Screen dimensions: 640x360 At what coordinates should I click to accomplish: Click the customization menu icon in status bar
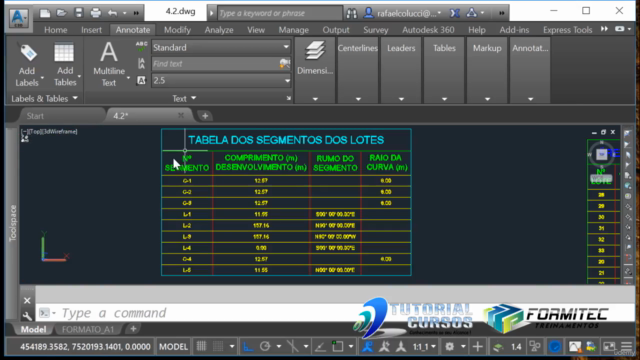(x=626, y=347)
